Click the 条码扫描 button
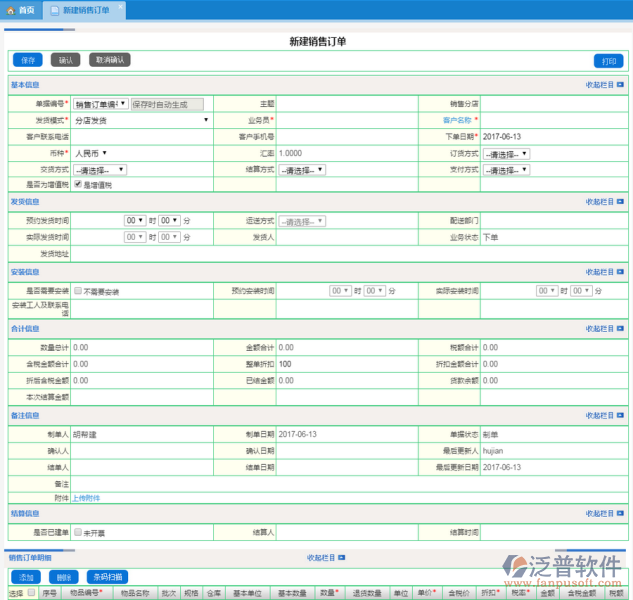The height and width of the screenshot is (600, 633). tap(107, 577)
